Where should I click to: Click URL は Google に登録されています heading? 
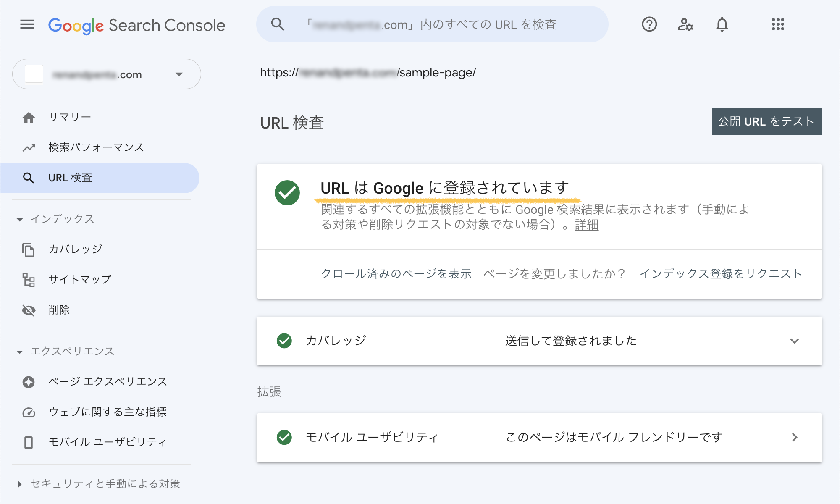point(445,188)
